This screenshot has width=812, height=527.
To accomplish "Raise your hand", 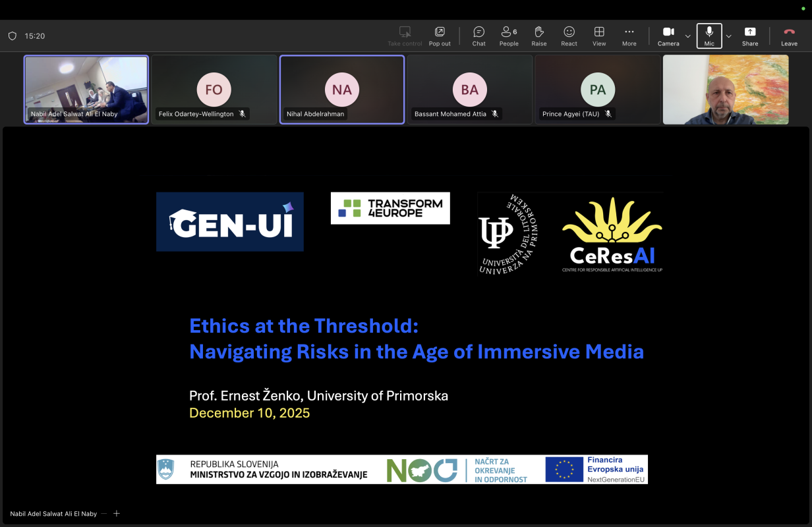I will pos(538,36).
